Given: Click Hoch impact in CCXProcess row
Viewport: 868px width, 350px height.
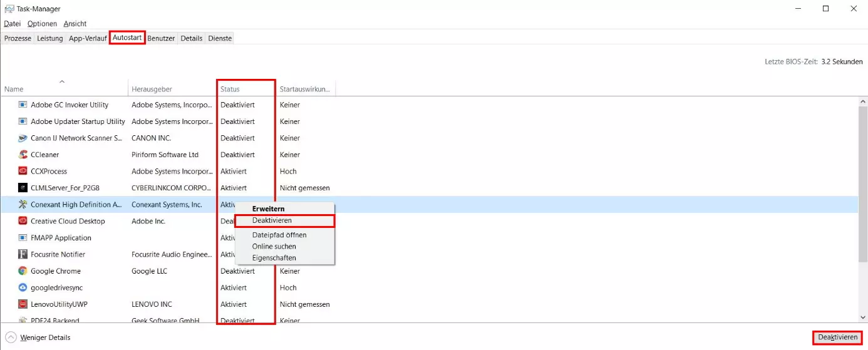Looking at the screenshot, I should coord(288,171).
